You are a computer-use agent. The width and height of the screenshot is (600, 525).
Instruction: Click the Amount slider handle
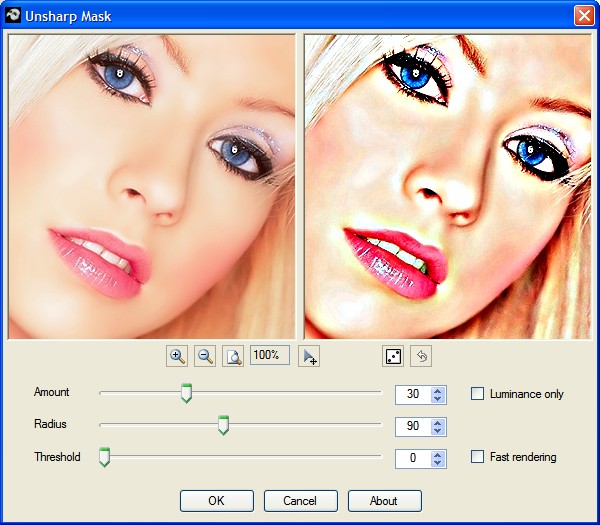point(186,393)
